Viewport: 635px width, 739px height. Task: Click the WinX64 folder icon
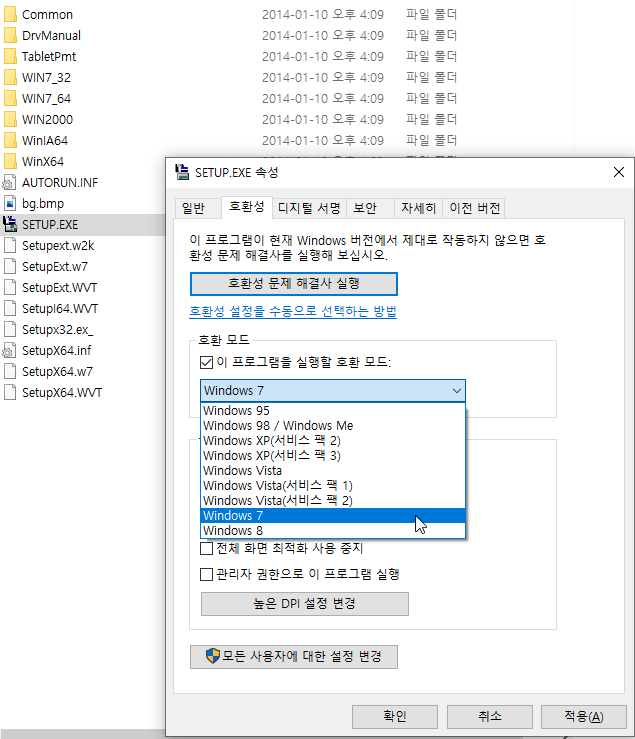tap(10, 161)
